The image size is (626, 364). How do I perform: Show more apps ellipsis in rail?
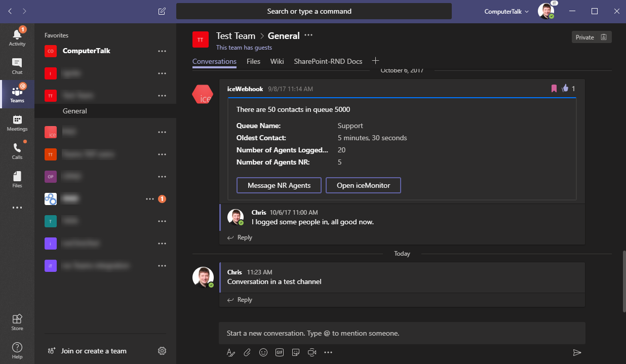click(17, 208)
